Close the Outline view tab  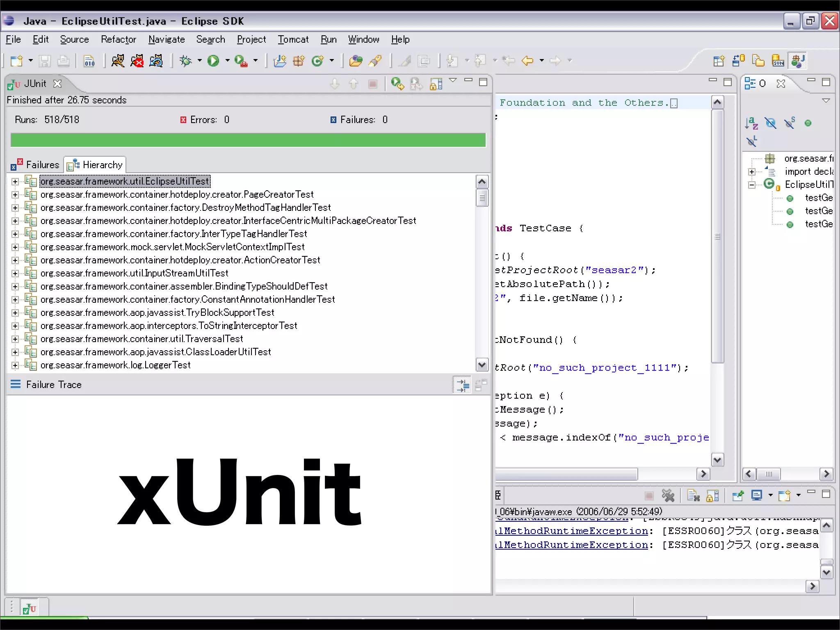781,84
